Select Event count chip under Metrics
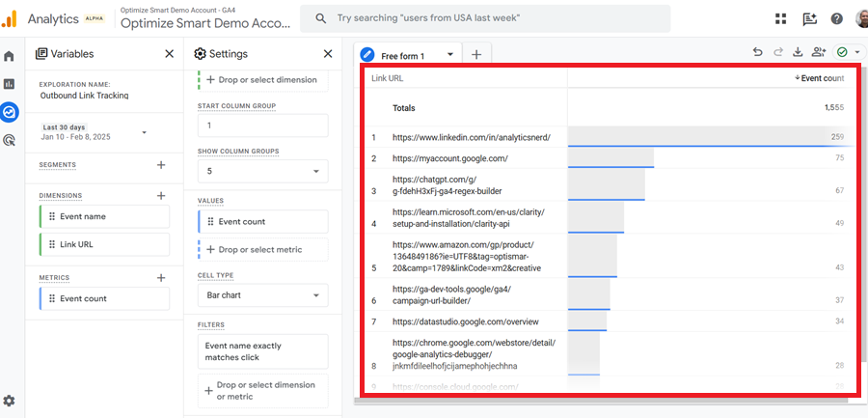 coord(104,299)
